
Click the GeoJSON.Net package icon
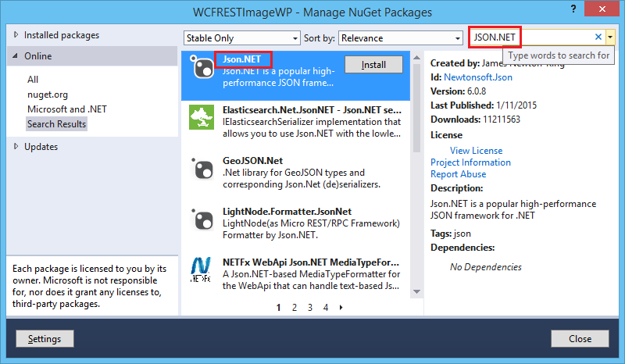(202, 169)
